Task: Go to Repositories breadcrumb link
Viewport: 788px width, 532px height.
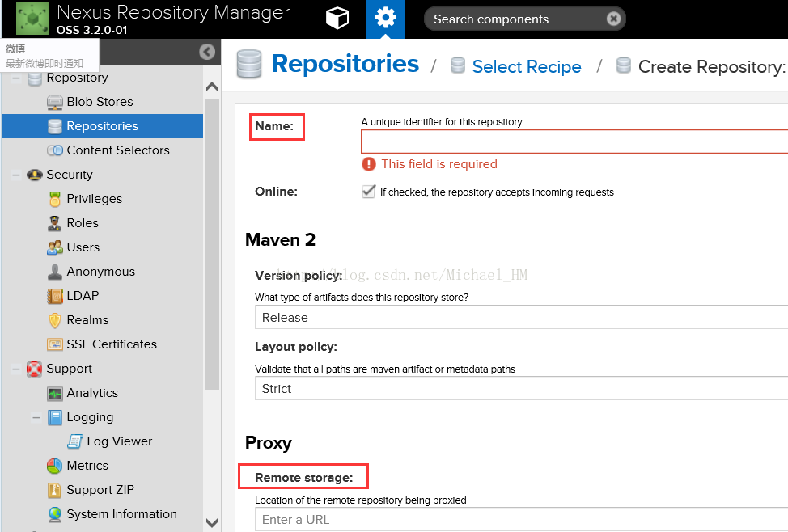Action: pyautogui.click(x=345, y=64)
